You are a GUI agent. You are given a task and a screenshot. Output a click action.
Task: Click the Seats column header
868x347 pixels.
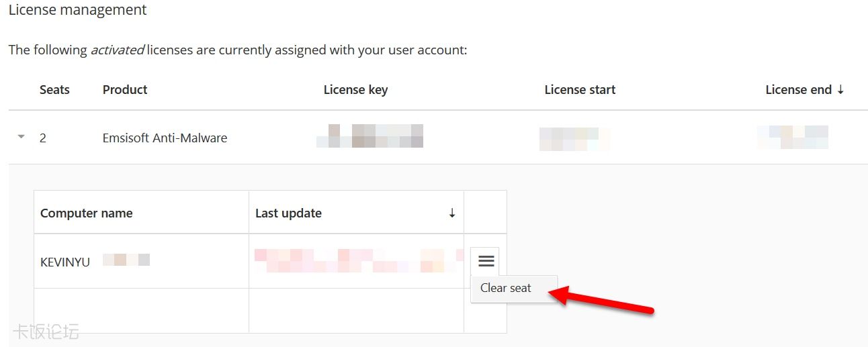point(54,90)
